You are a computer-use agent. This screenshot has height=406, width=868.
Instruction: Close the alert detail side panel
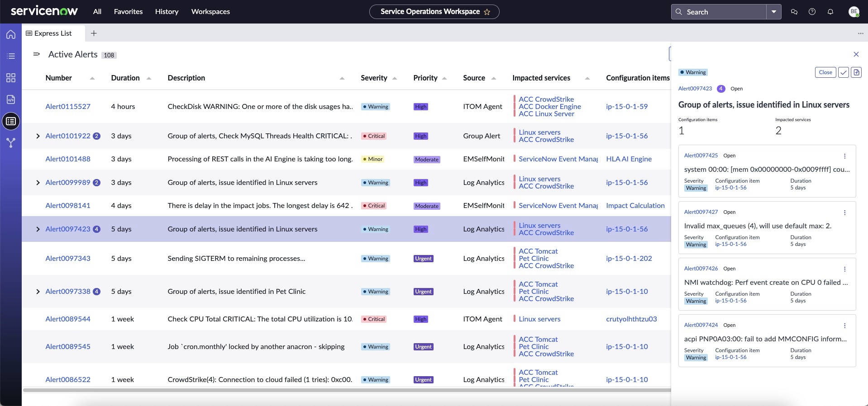click(856, 54)
